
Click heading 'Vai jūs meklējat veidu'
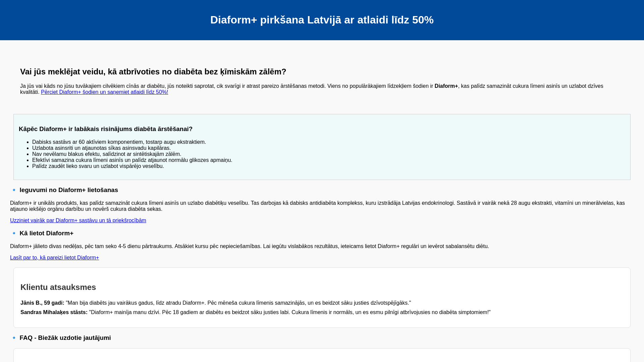click(x=153, y=72)
